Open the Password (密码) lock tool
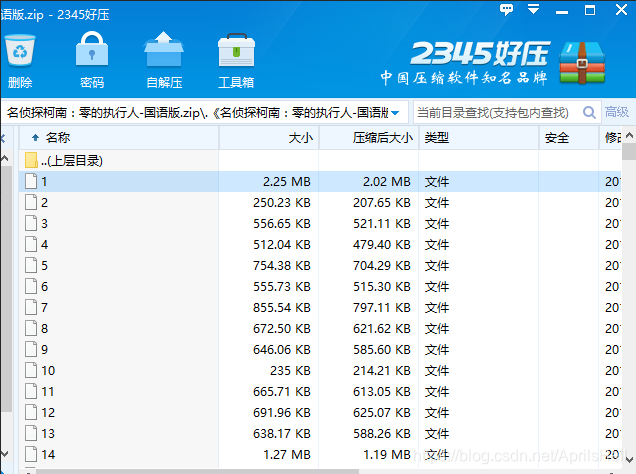The image size is (636, 474). tap(92, 49)
